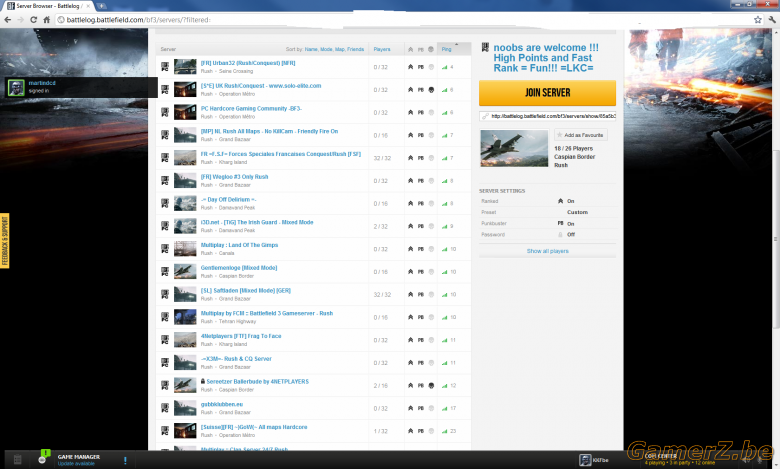The width and height of the screenshot is (780, 469).
Task: Click the PC platform icon of [FR] Urban32 row
Action: click(x=165, y=67)
